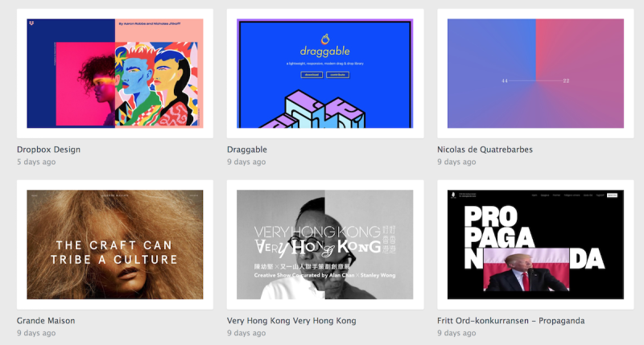Open the Nicolas de Quatrebarbes title link
This screenshot has width=644, height=345.
(485, 150)
